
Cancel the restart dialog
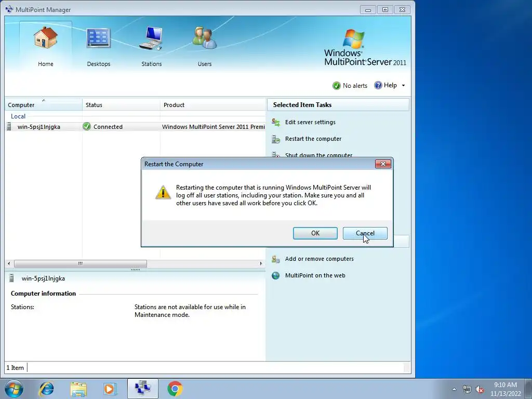[365, 233]
